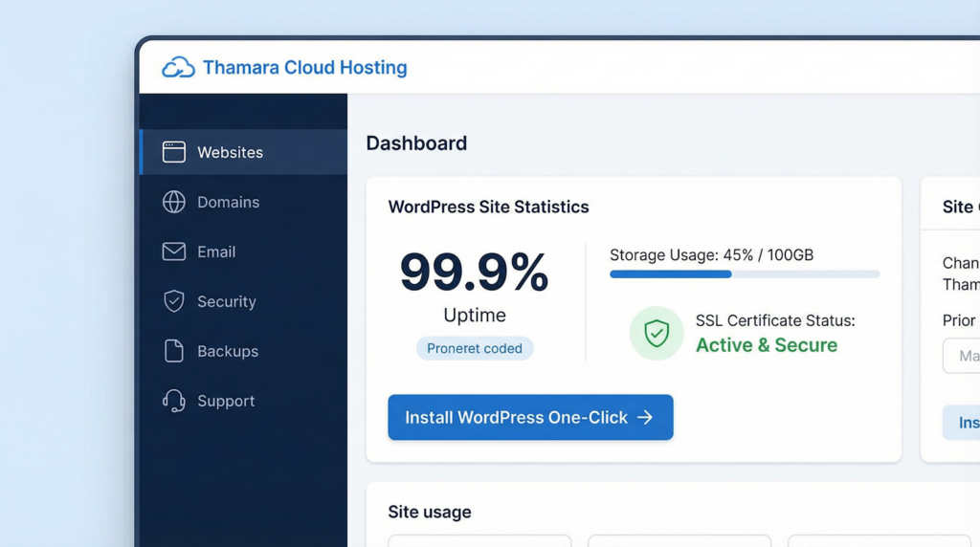
Task: Click the Thamara Cloud Hosting title
Action: [x=305, y=68]
